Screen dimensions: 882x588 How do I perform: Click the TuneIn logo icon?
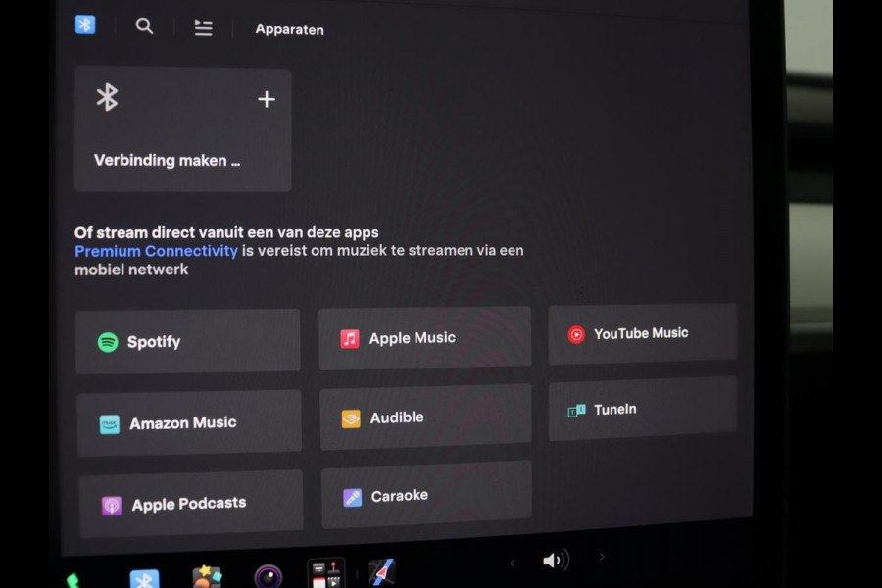click(x=576, y=411)
